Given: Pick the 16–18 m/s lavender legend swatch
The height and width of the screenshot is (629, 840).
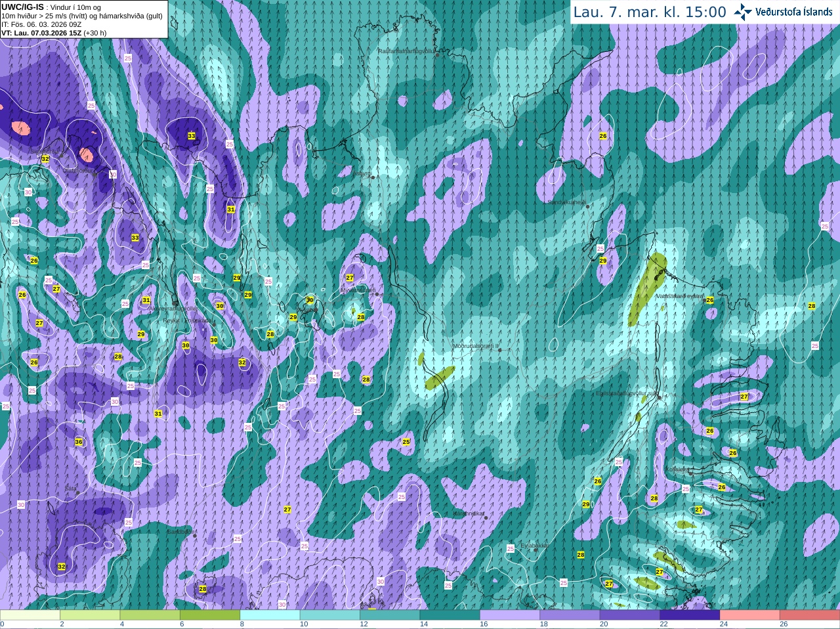Looking at the screenshot, I should pyautogui.click(x=509, y=615).
